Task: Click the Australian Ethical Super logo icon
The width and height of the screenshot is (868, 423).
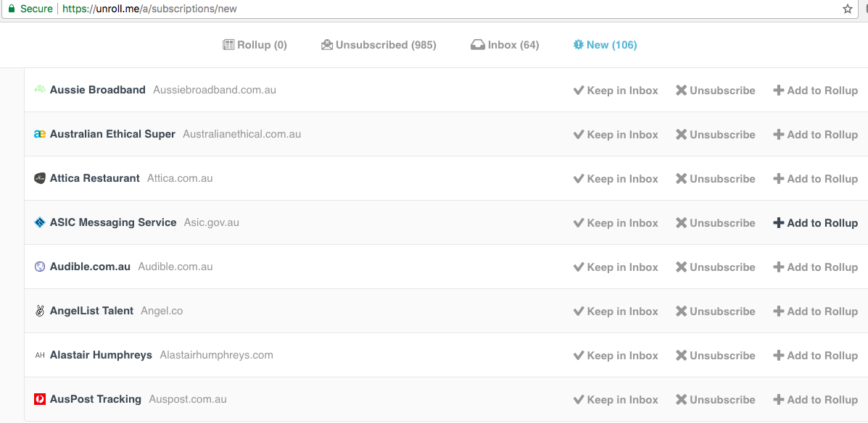Action: coord(40,134)
